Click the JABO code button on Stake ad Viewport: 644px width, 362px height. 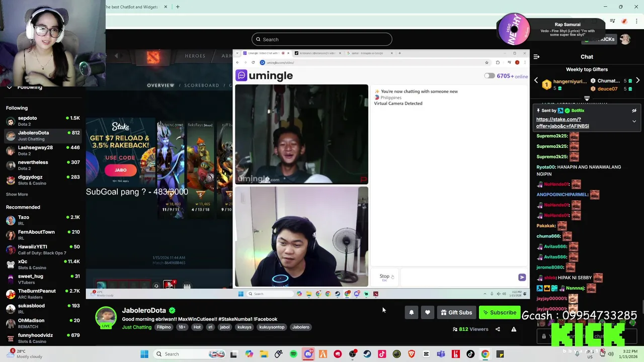pos(121,170)
